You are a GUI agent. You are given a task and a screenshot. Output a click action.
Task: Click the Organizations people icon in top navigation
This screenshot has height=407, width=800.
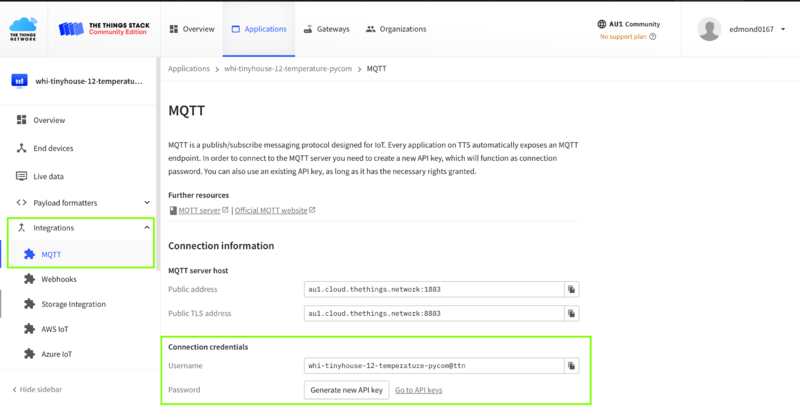click(x=370, y=29)
